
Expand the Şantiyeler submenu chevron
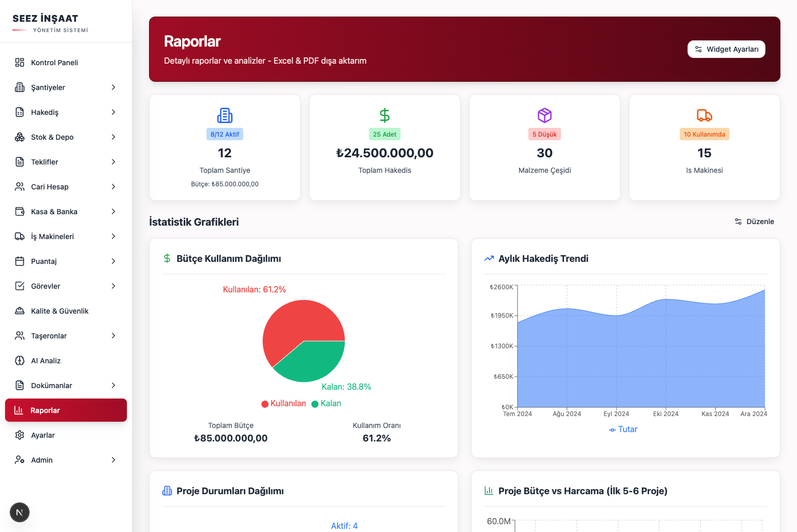113,87
